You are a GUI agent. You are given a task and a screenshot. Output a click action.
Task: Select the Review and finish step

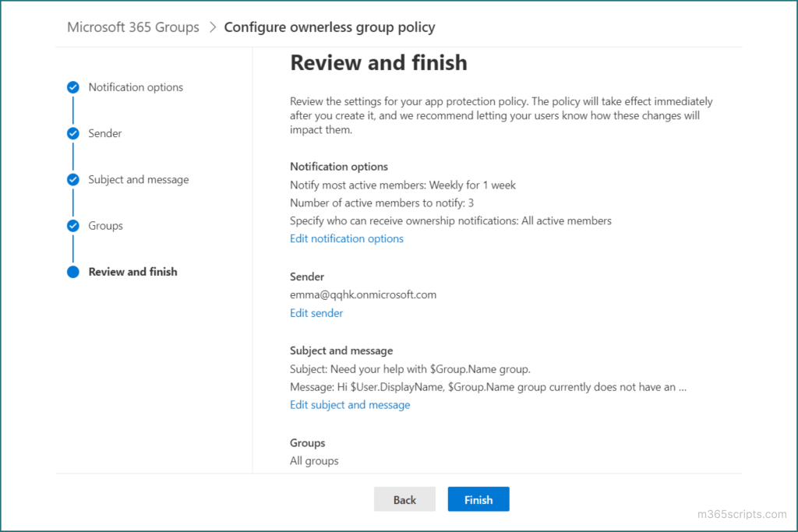tap(132, 272)
